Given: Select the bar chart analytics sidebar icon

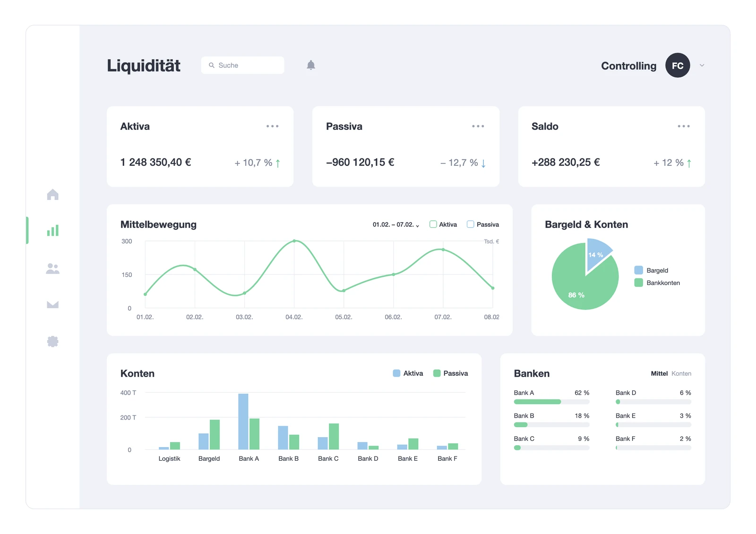Looking at the screenshot, I should tap(53, 230).
